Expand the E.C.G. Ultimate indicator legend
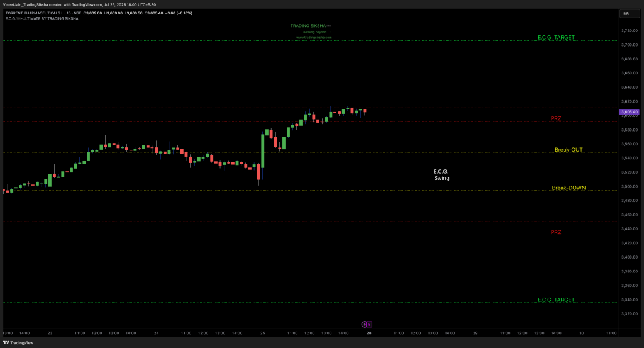Viewport: 644px width, 348px height. coord(41,18)
